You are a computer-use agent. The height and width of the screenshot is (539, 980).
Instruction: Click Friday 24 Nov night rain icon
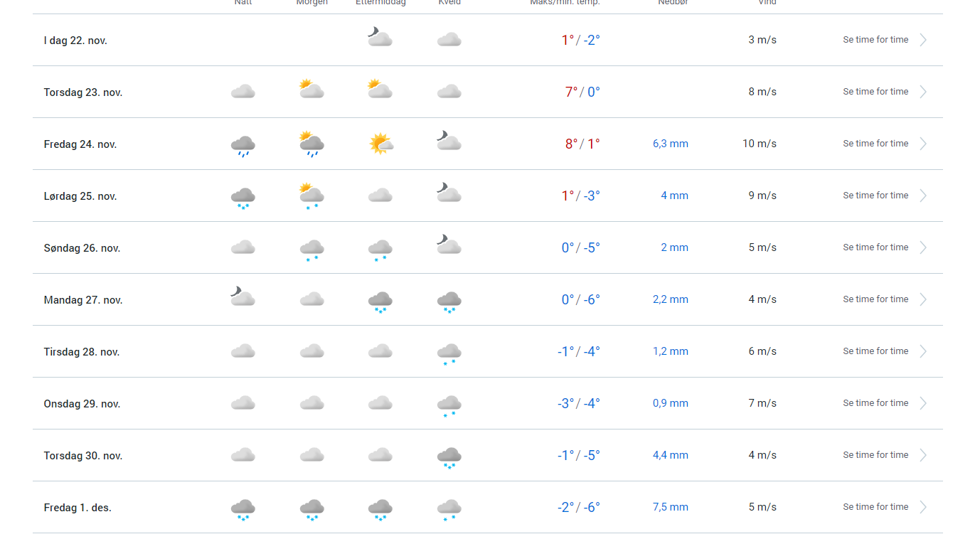(243, 146)
